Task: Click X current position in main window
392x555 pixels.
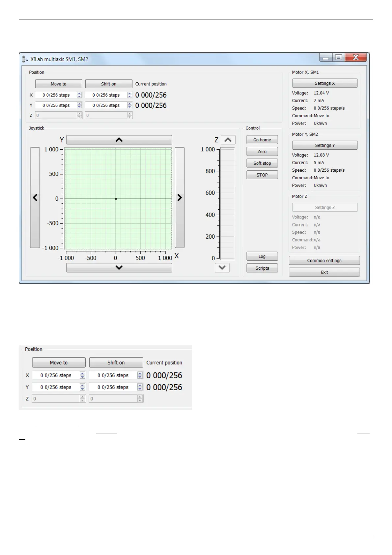Action: (x=151, y=95)
